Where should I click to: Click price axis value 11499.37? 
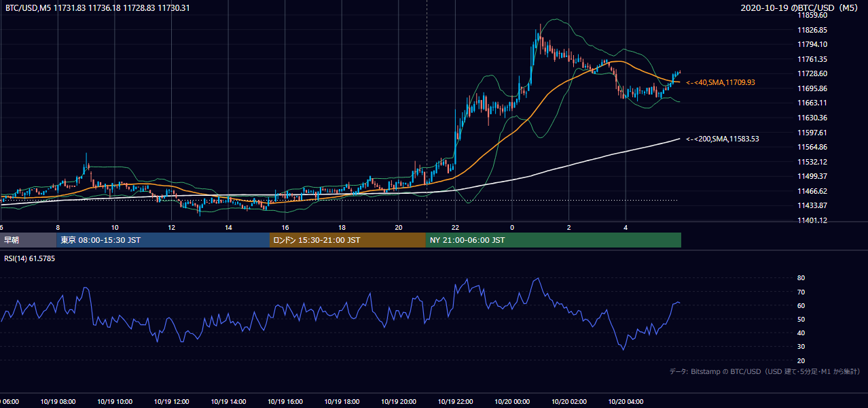(x=812, y=176)
